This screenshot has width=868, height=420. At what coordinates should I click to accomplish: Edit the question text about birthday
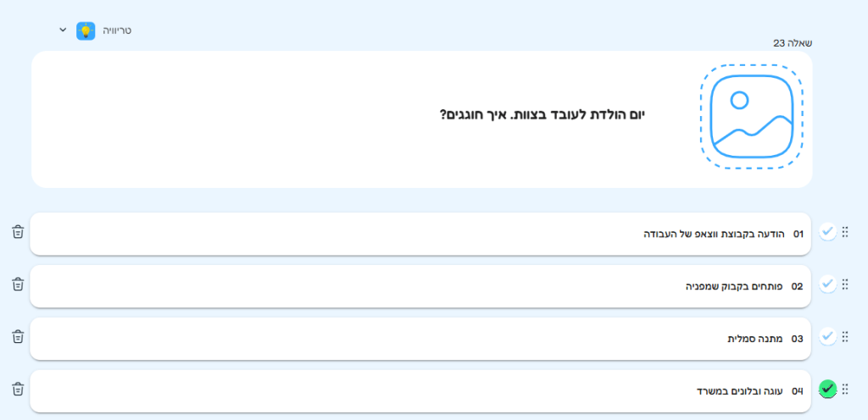click(542, 115)
